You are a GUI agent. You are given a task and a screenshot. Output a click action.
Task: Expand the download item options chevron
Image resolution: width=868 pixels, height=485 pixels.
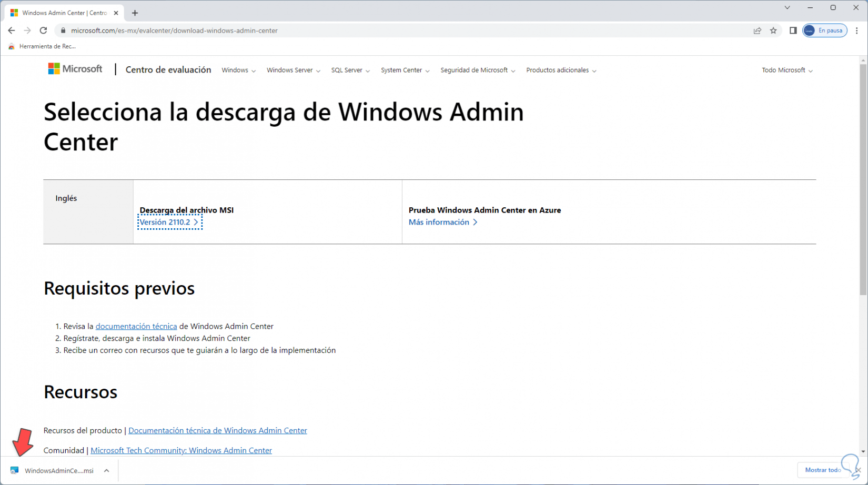[x=107, y=470]
